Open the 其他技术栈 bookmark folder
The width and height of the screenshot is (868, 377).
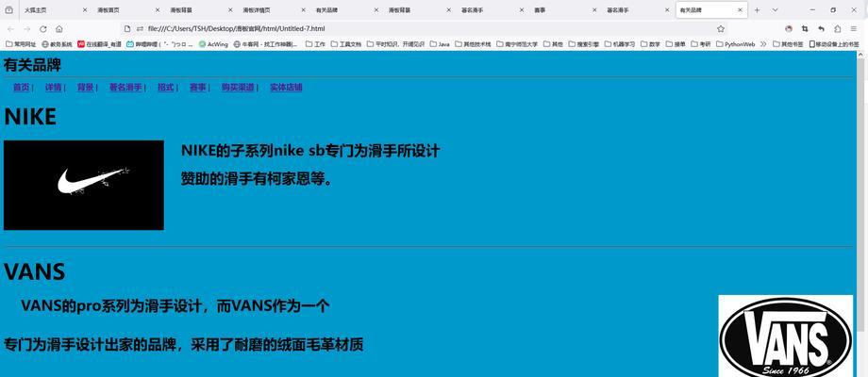[x=474, y=44]
